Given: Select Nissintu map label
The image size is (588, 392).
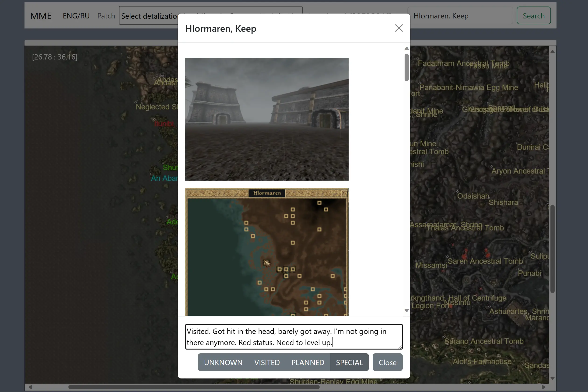Looking at the screenshot, I should pos(457,303).
